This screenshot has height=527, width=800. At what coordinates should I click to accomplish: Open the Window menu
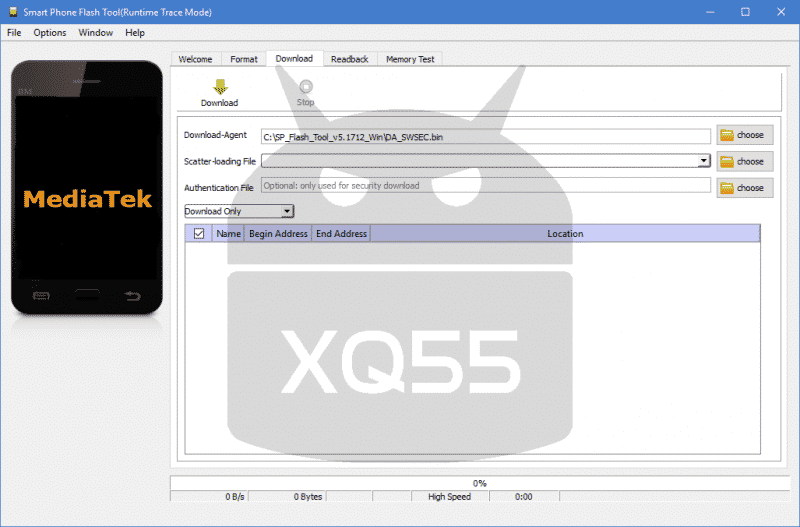click(96, 33)
